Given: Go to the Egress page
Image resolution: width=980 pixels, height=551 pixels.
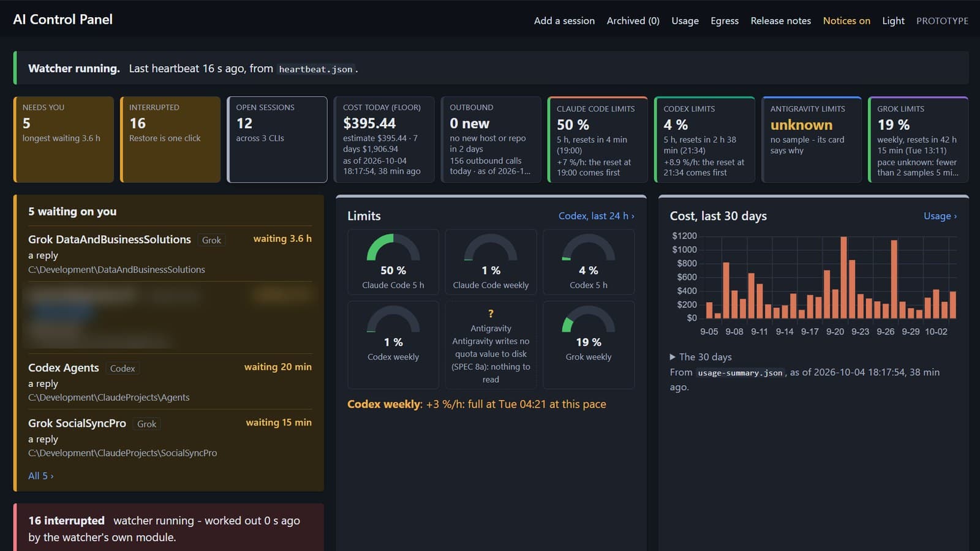Looking at the screenshot, I should click(725, 21).
